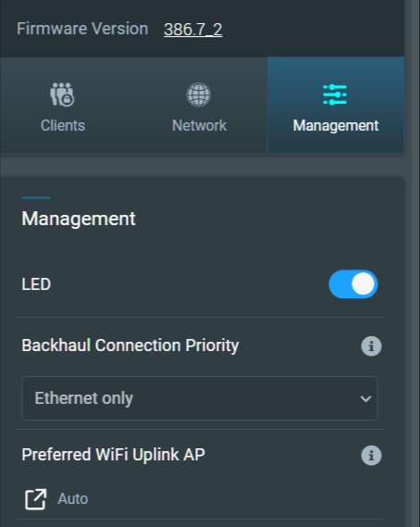Click the Clients people-with-lock icon
The height and width of the screenshot is (527, 420).
tap(62, 94)
